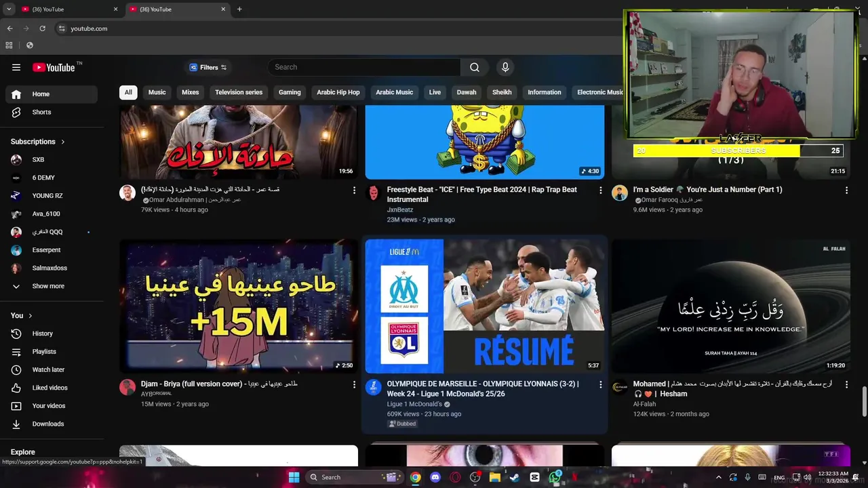This screenshot has height=488, width=868.
Task: Open options menu for Djam - Briya video
Action: [x=354, y=384]
